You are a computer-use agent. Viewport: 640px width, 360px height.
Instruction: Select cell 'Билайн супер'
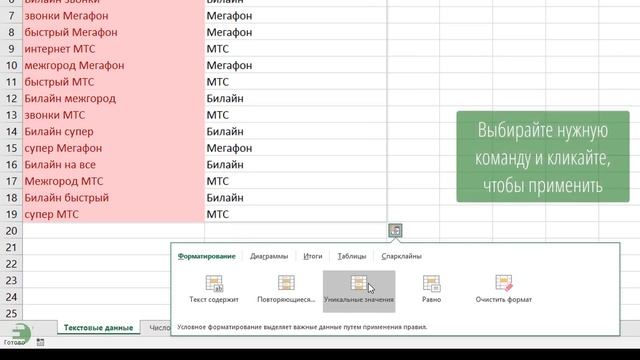pyautogui.click(x=113, y=132)
